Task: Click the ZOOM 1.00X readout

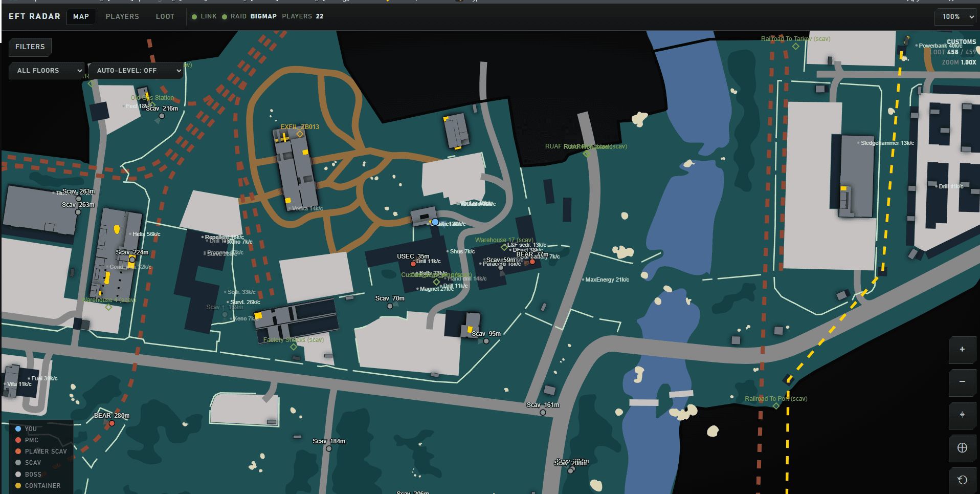Action: pyautogui.click(x=959, y=62)
